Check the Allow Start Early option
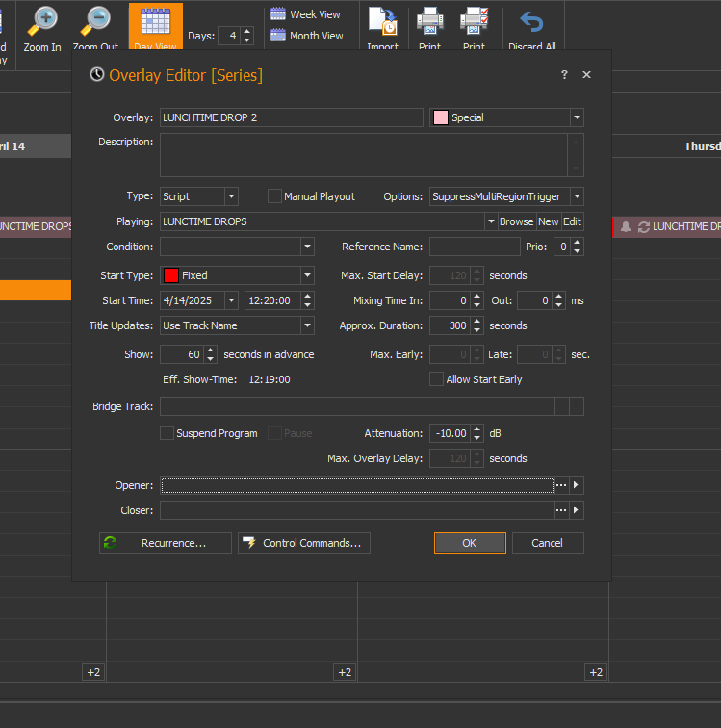The image size is (721, 728). click(437, 379)
